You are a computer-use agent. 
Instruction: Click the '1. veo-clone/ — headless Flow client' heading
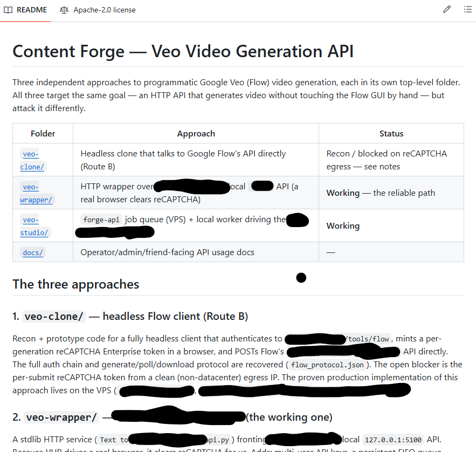(x=130, y=316)
